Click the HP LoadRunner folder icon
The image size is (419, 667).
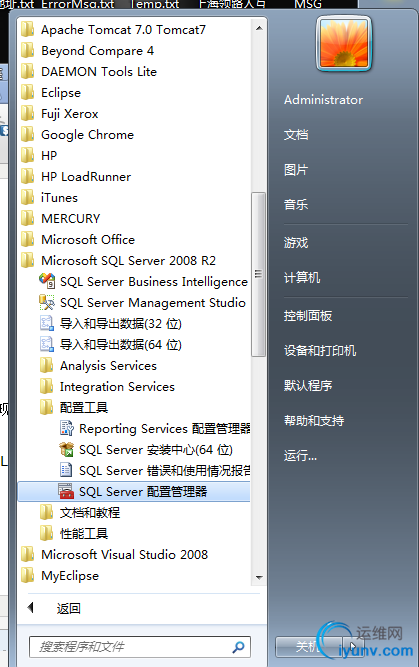[28, 177]
